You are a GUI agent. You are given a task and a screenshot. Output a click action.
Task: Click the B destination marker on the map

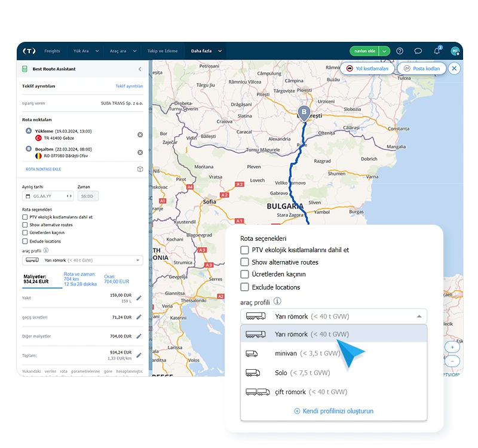[304, 113]
